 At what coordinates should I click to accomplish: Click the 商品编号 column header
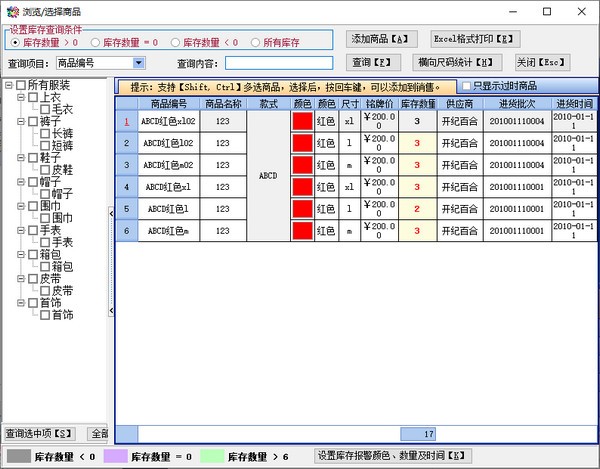pyautogui.click(x=169, y=104)
